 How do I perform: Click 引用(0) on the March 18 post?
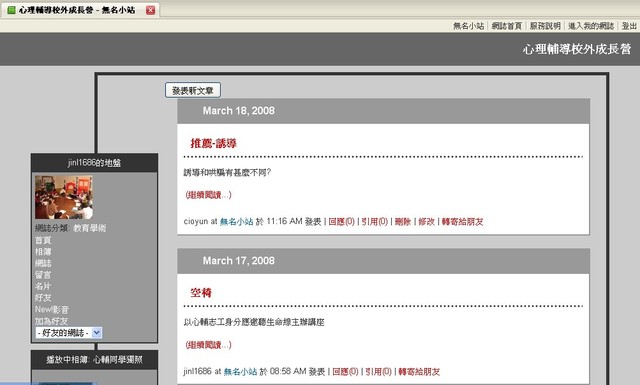pos(375,222)
